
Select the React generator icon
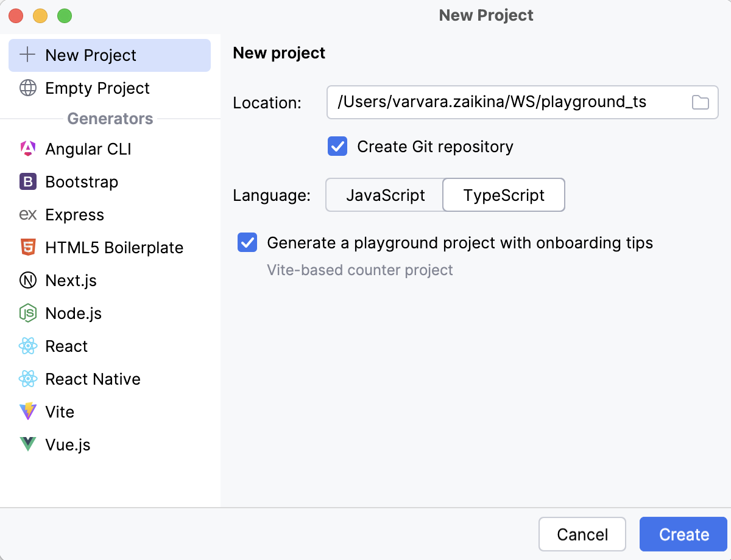(27, 346)
